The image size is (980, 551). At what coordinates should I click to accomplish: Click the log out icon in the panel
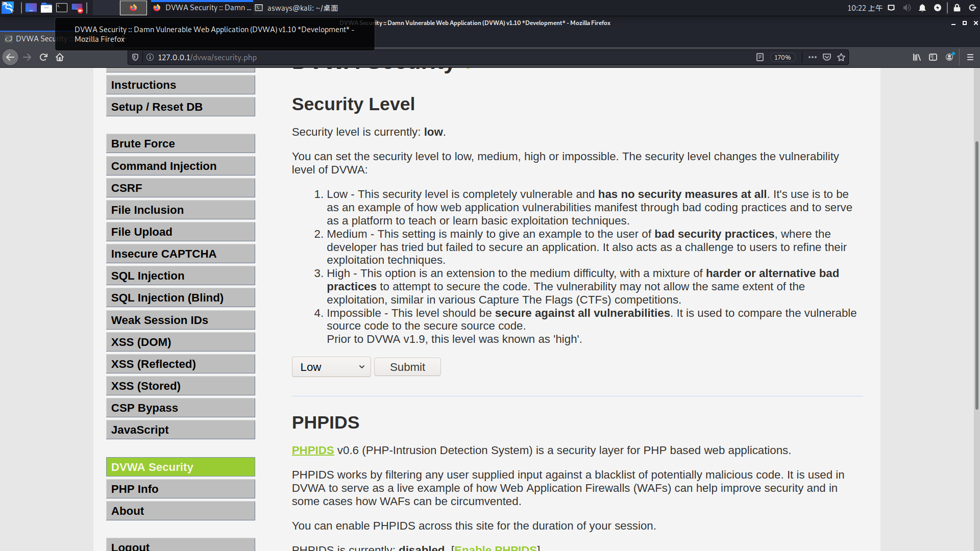tap(972, 8)
